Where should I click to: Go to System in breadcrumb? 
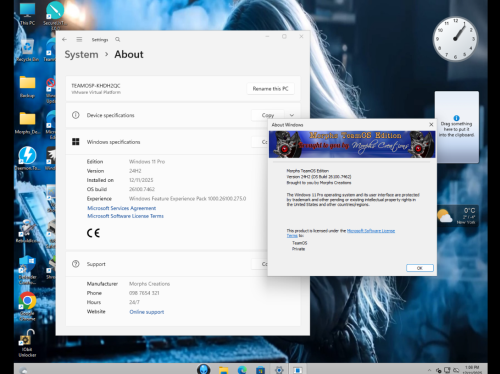click(x=81, y=54)
